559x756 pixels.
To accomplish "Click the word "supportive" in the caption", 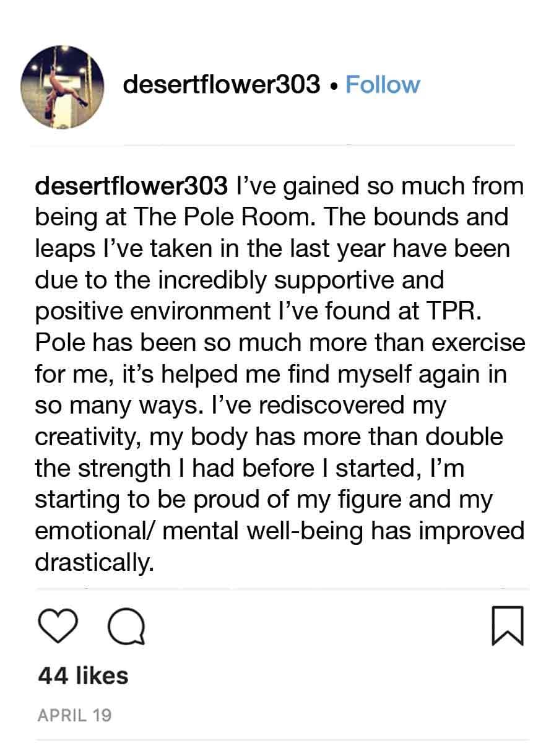I will [335, 280].
